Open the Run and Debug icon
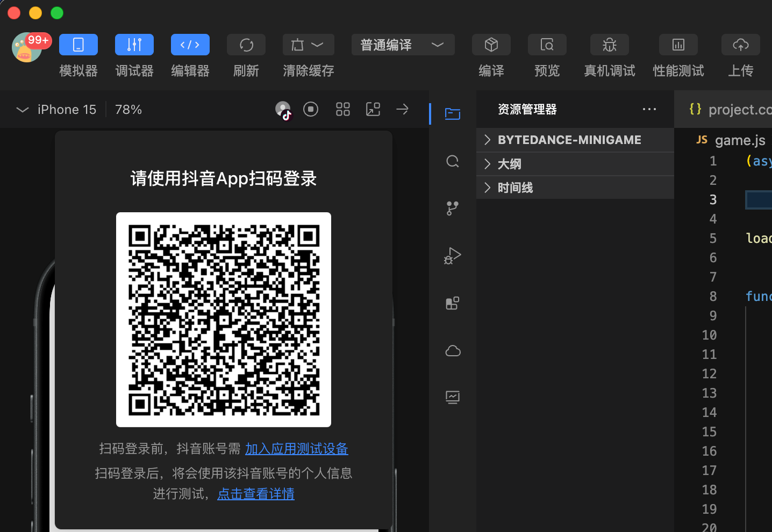The width and height of the screenshot is (772, 532). [453, 256]
